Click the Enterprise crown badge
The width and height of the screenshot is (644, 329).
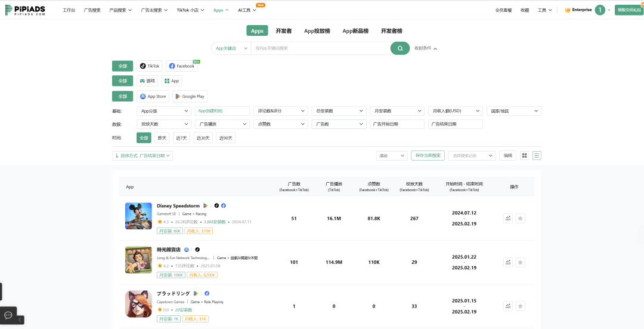(x=578, y=10)
